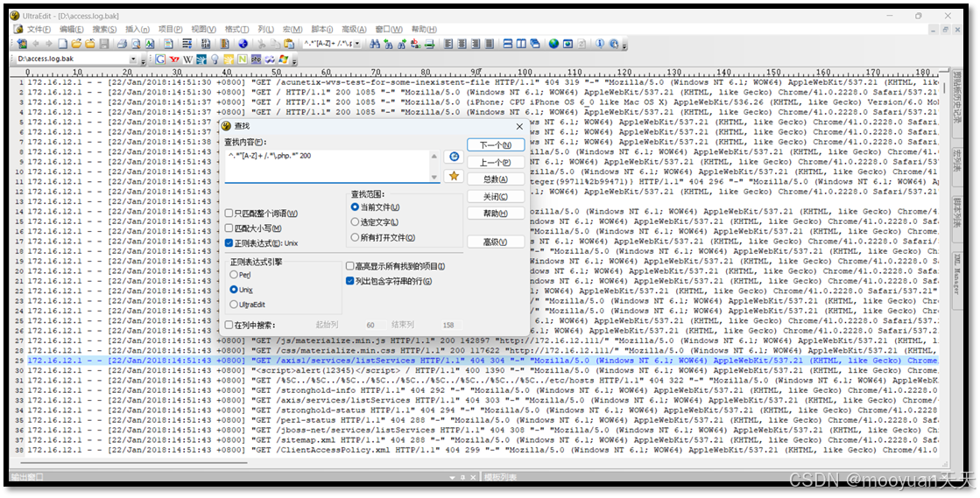Click 下一个 button in Find dialog
The image size is (980, 498).
(x=496, y=145)
